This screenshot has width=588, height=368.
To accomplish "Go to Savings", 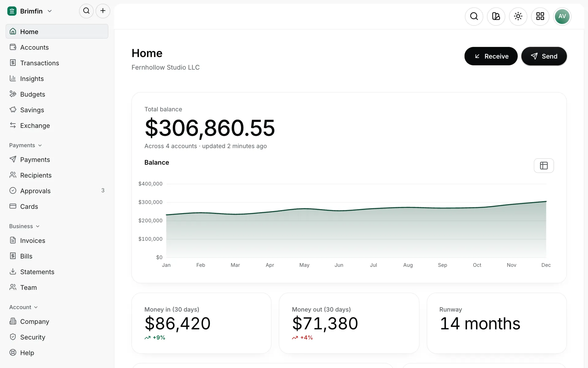I will (57, 110).
